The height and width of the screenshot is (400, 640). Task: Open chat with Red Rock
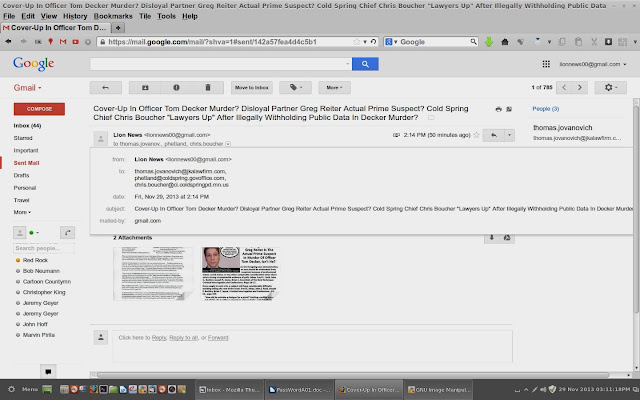pos(35,260)
